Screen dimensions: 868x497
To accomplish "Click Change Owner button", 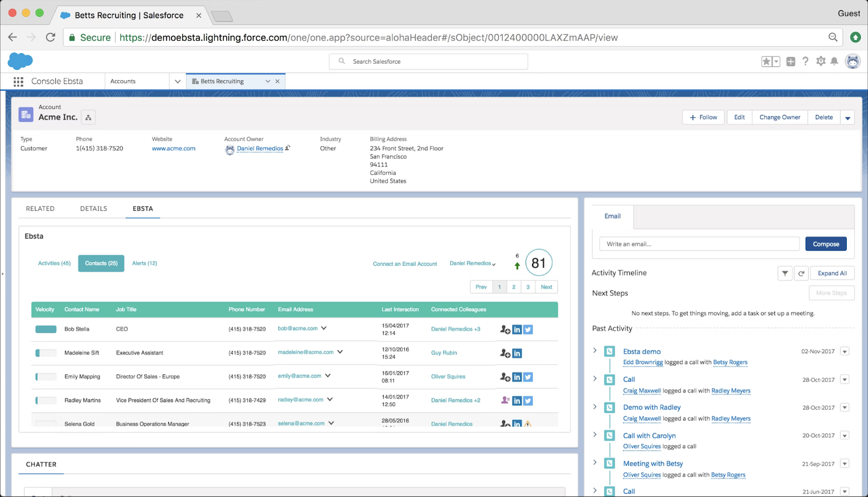I will tap(780, 118).
